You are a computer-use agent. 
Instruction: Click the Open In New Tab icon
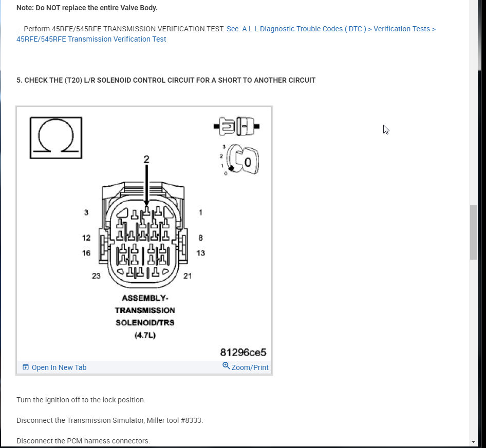[x=26, y=367]
